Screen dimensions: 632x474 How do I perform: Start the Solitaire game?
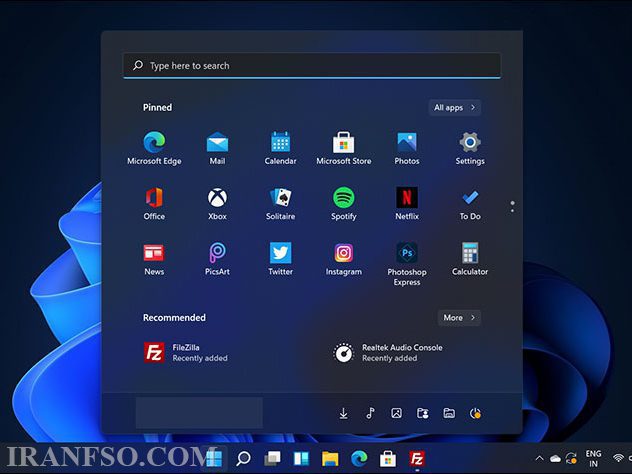[x=280, y=203]
